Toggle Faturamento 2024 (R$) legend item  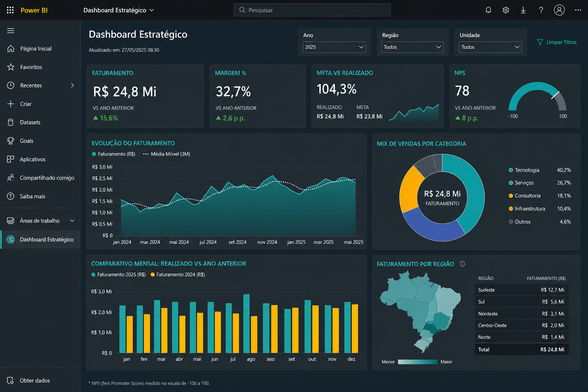click(x=178, y=274)
